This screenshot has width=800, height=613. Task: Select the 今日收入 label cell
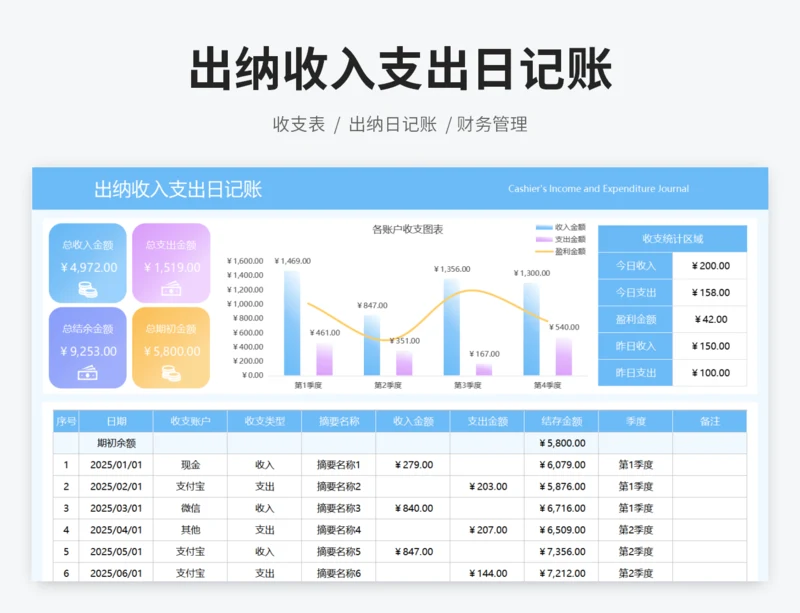point(635,265)
